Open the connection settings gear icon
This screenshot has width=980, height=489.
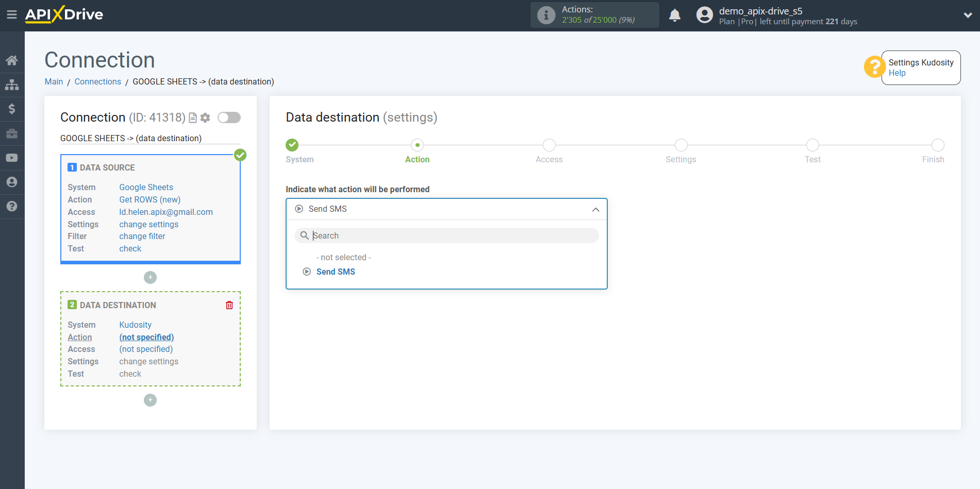coord(205,118)
